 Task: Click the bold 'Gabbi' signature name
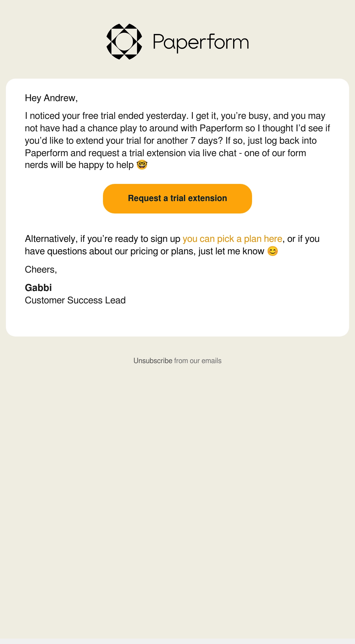[x=38, y=288]
